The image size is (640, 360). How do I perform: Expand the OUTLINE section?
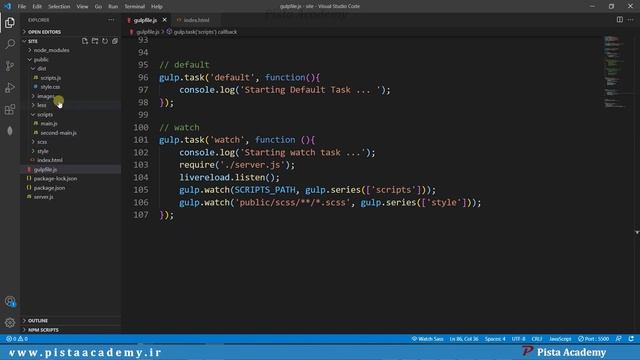(71, 321)
